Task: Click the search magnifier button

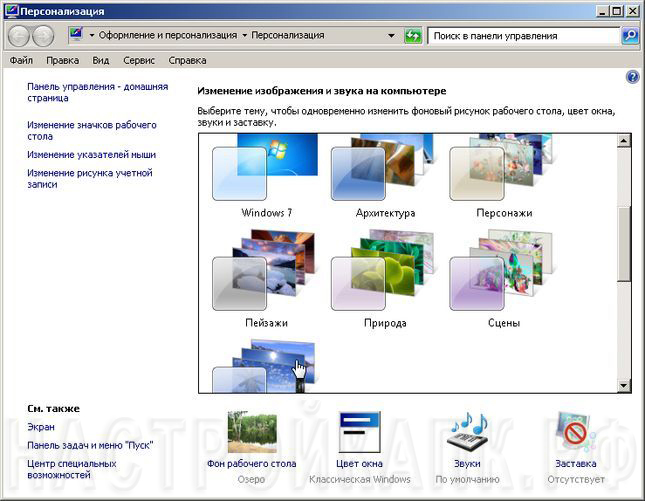Action: pos(630,36)
